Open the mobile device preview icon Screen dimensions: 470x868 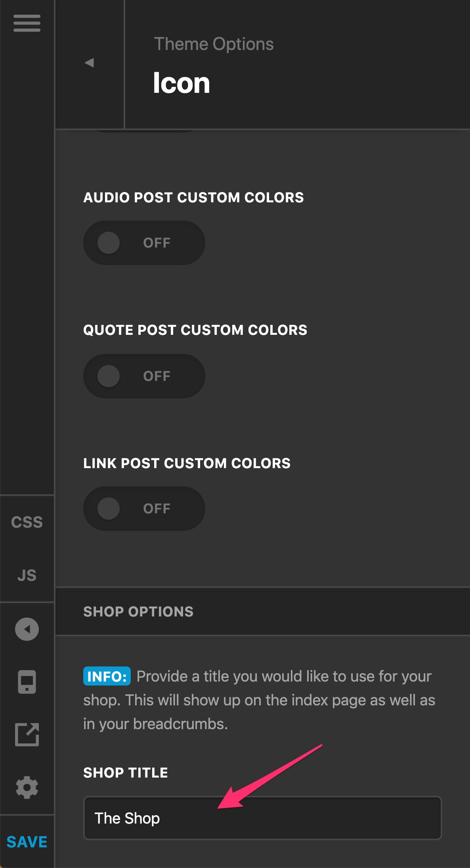(27, 682)
